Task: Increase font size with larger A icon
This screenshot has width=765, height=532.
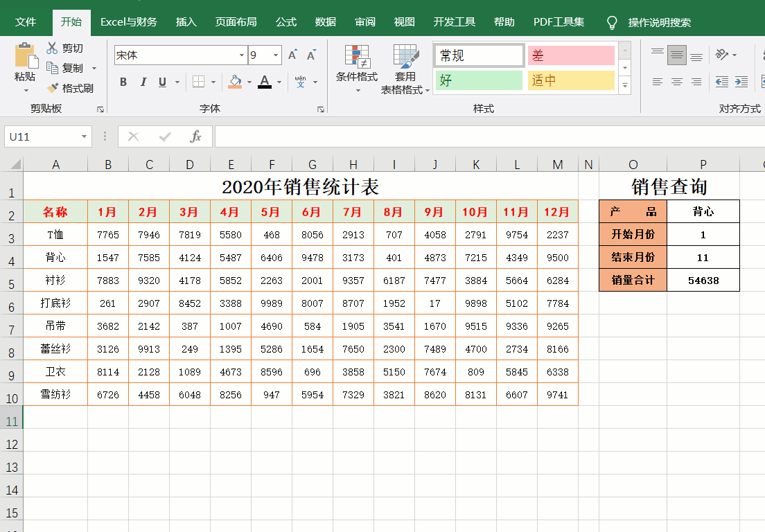Action: [x=292, y=55]
